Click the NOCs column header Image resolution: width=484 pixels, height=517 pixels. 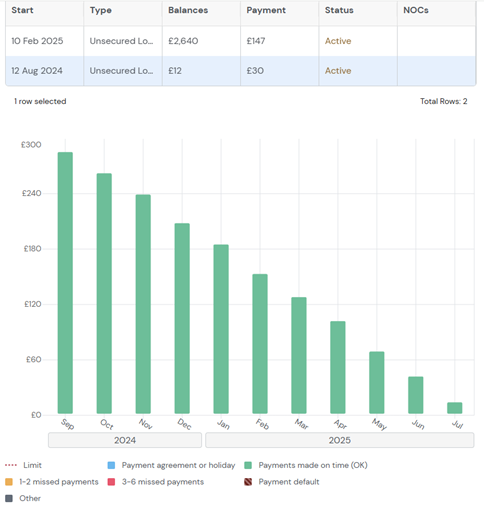click(x=416, y=10)
